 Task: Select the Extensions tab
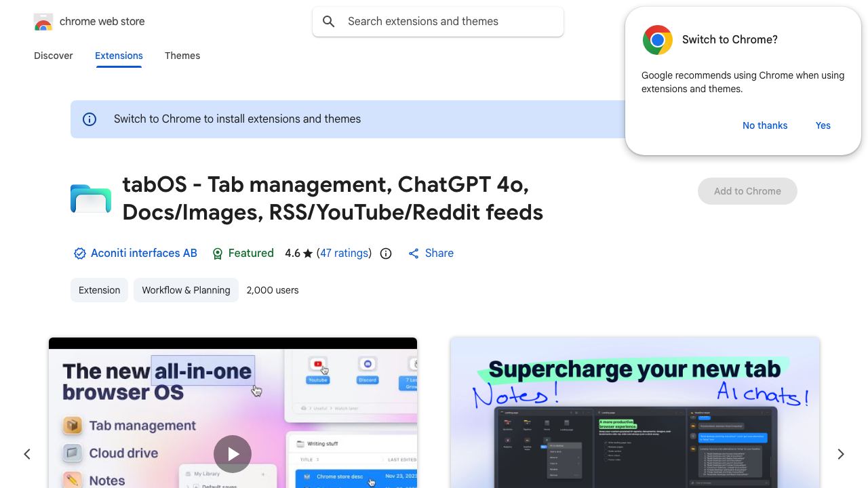119,56
